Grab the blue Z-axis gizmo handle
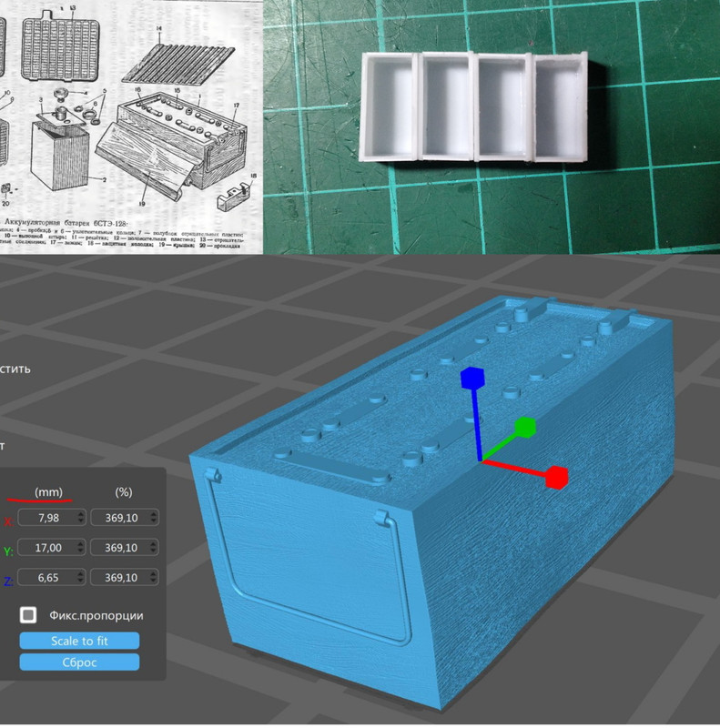The width and height of the screenshot is (720, 728). click(x=472, y=378)
